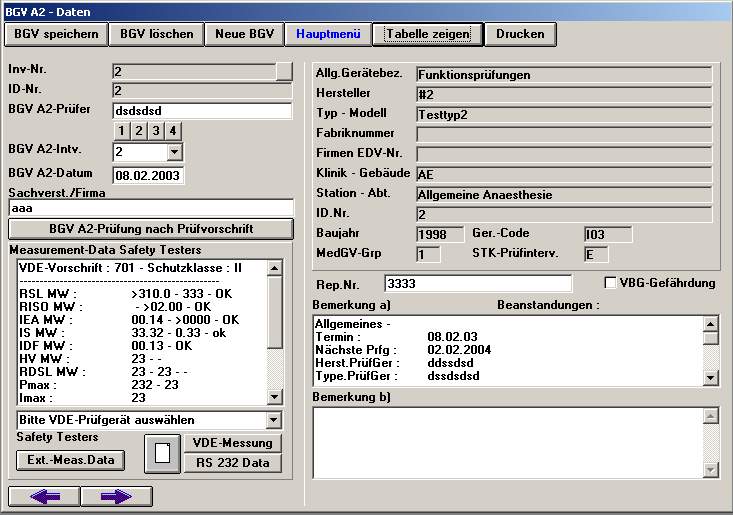Select the IS MW measurement line
733x515 pixels.
122,333
